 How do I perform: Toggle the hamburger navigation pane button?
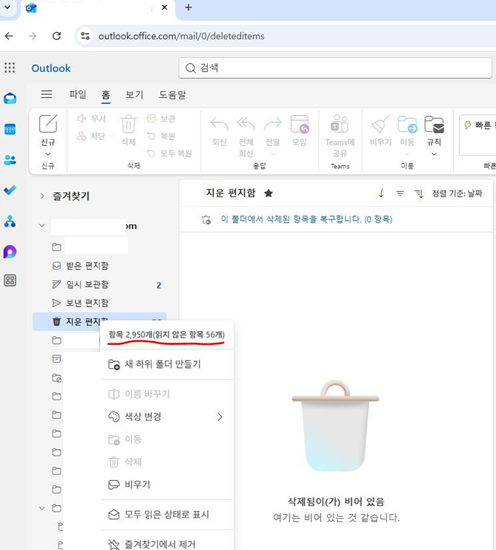[x=47, y=94]
